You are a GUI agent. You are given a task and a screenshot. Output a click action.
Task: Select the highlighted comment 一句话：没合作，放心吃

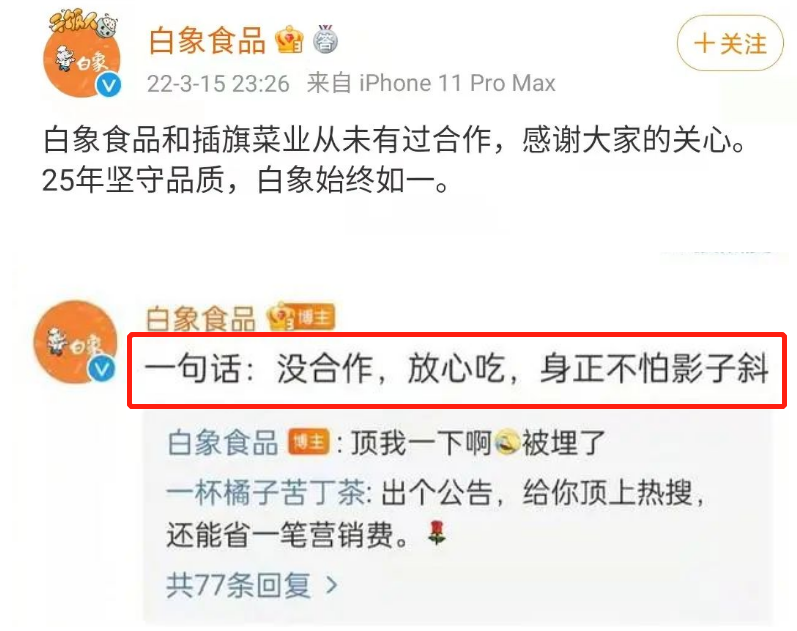click(x=456, y=370)
